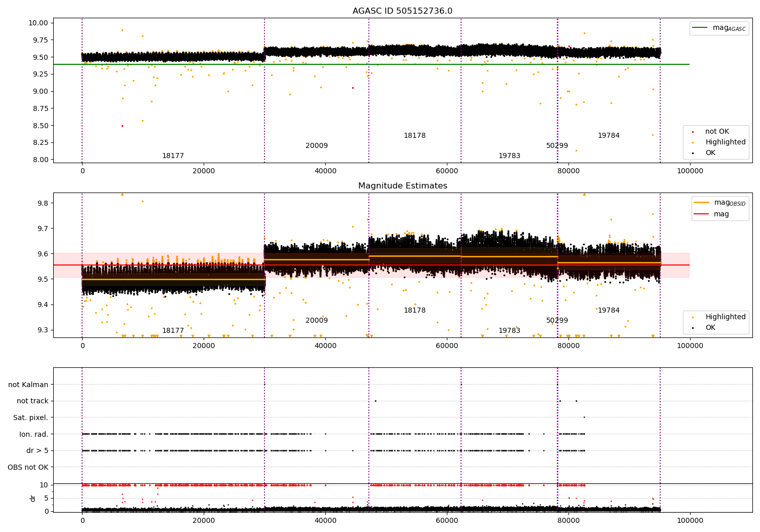Click 'OK' legend entry in middle plot
The image size is (760, 532).
point(705,328)
